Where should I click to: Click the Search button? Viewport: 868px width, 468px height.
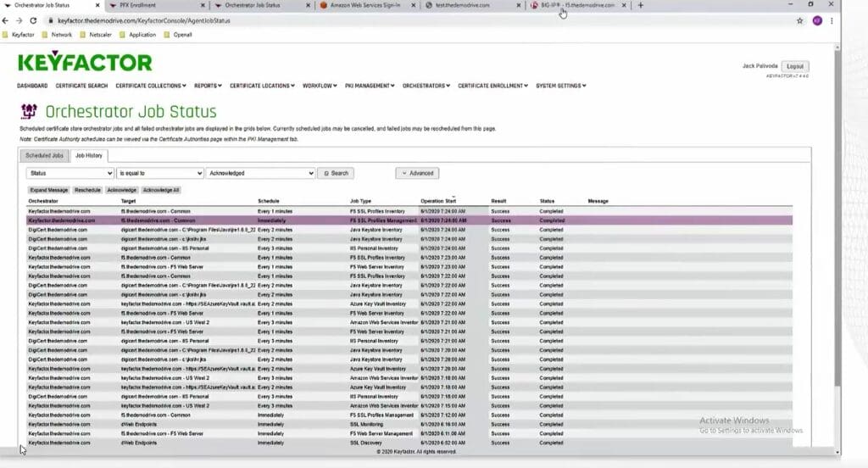(336, 173)
